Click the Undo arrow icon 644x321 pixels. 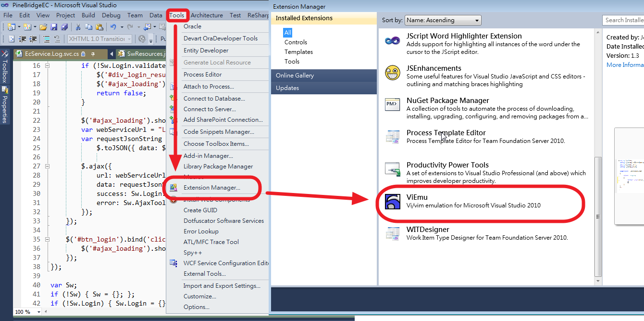click(x=113, y=27)
